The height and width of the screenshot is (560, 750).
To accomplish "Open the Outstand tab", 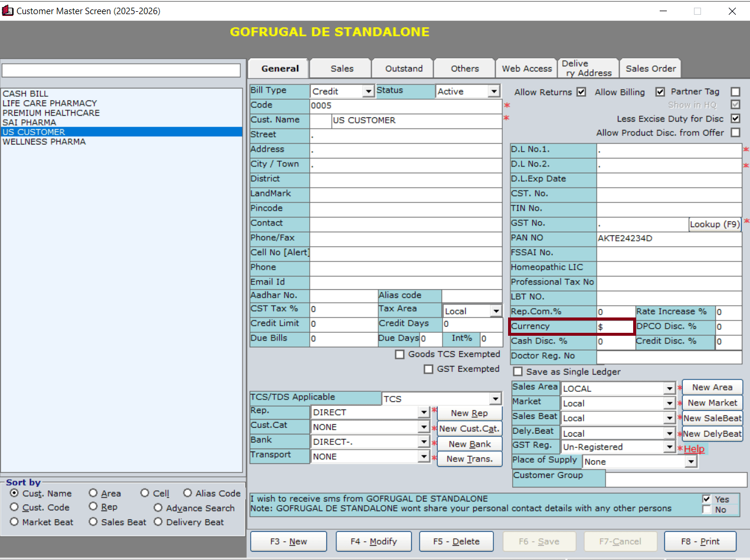I will point(404,68).
